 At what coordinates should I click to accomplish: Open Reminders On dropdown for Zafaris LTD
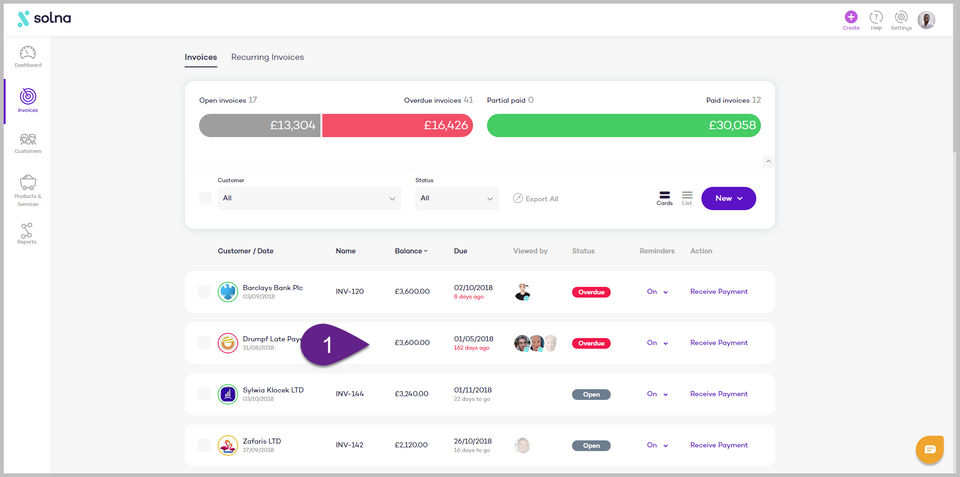[658, 445]
